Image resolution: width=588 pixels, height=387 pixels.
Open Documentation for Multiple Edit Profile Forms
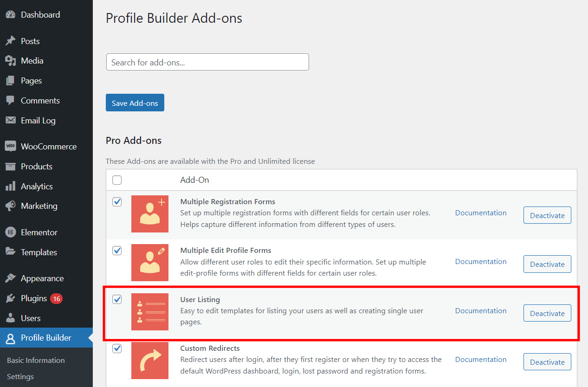[x=481, y=262]
